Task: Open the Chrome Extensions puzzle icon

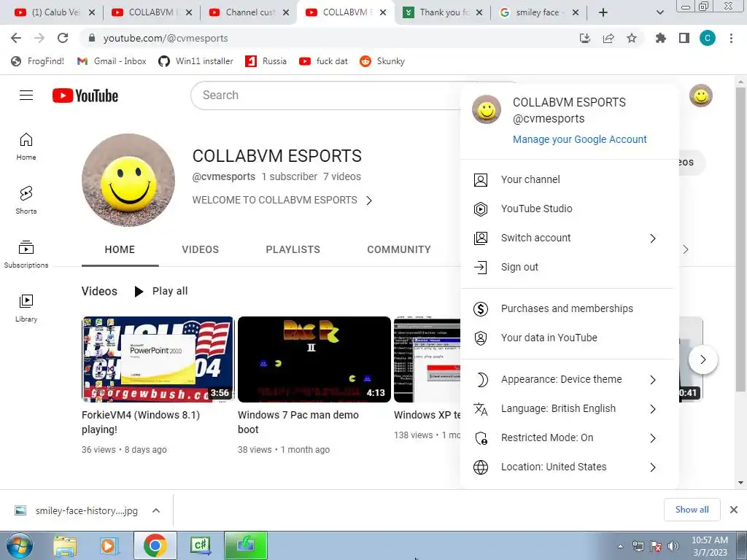Action: (x=661, y=38)
